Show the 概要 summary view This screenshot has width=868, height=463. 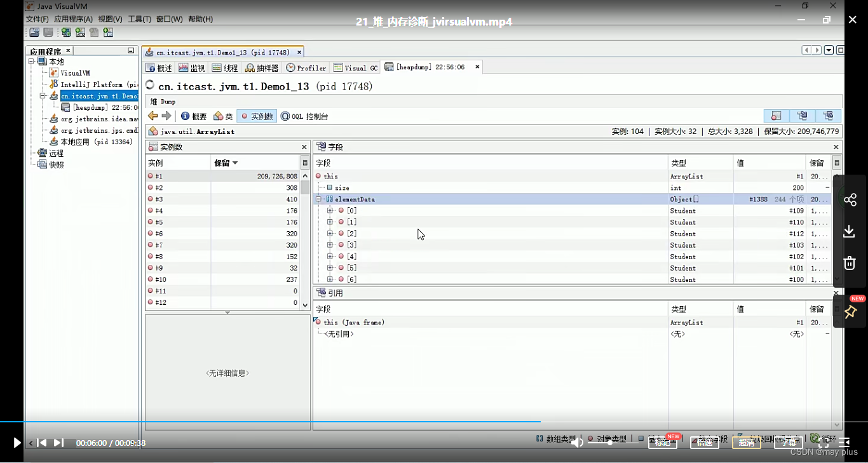194,116
